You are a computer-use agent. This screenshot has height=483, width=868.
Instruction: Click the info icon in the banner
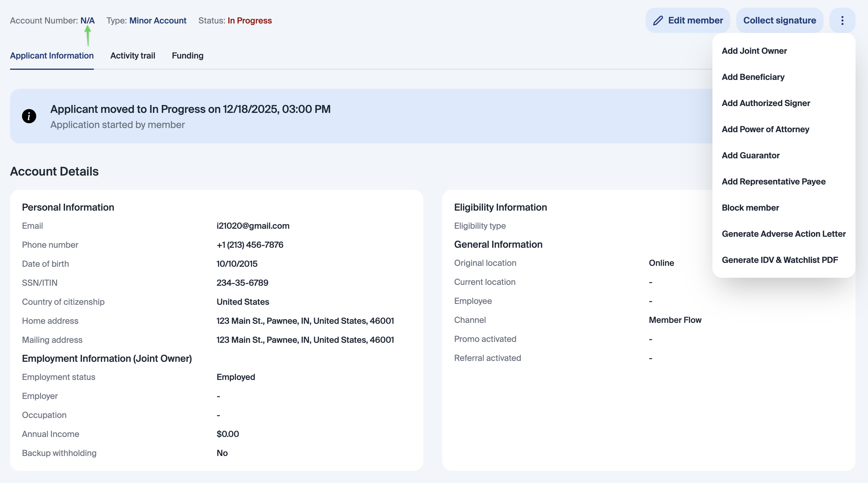click(x=29, y=116)
